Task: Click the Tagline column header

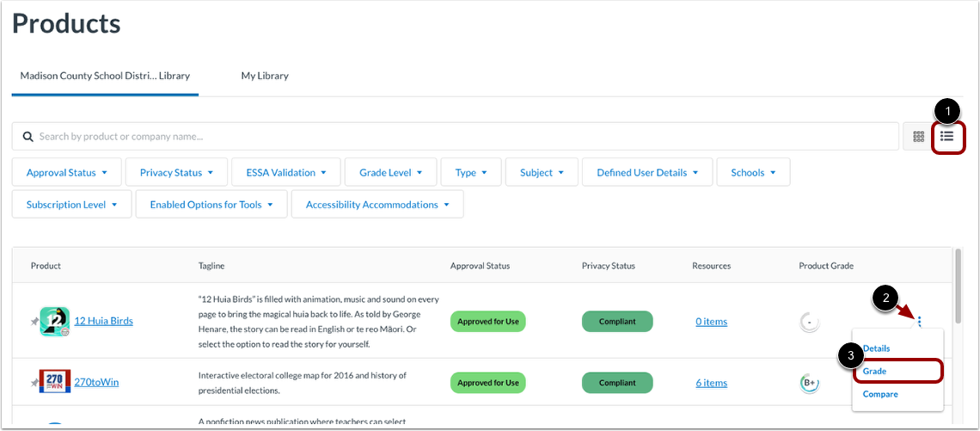Action: coord(211,266)
